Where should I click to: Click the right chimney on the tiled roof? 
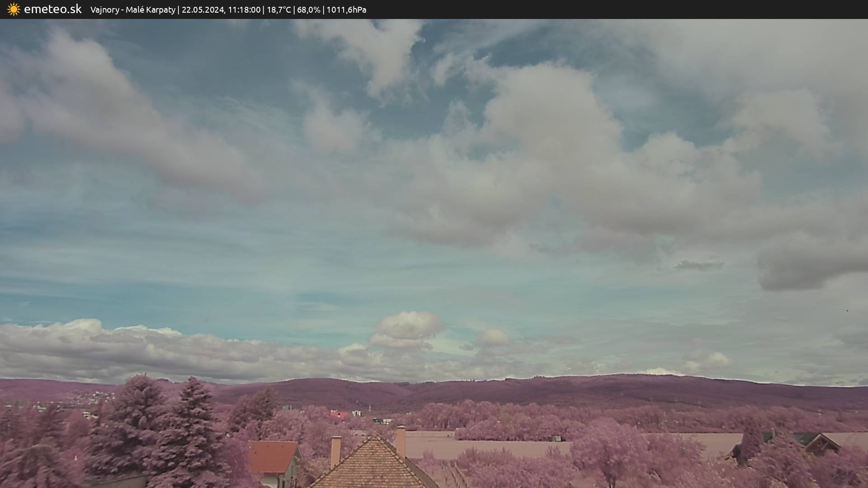pyautogui.click(x=401, y=441)
